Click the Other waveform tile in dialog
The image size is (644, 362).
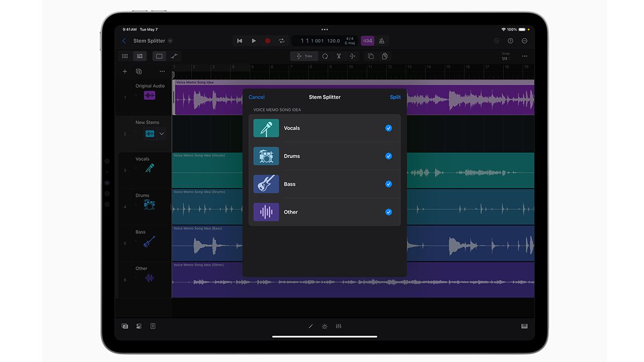coord(266,212)
